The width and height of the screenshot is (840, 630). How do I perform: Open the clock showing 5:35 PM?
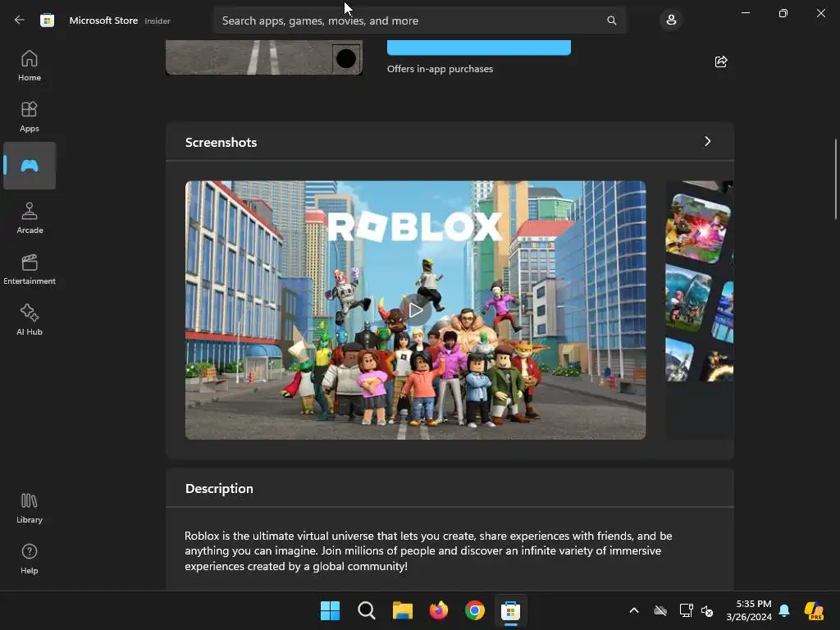[749, 610]
